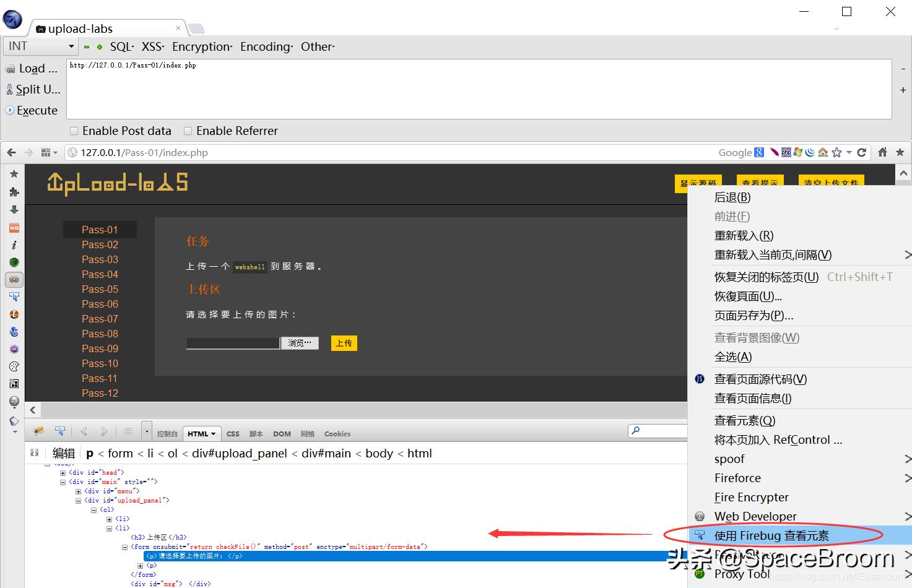Open Firebug by clicking the bug icon
Image resolution: width=912 pixels, height=588 pixels.
pyautogui.click(x=38, y=431)
